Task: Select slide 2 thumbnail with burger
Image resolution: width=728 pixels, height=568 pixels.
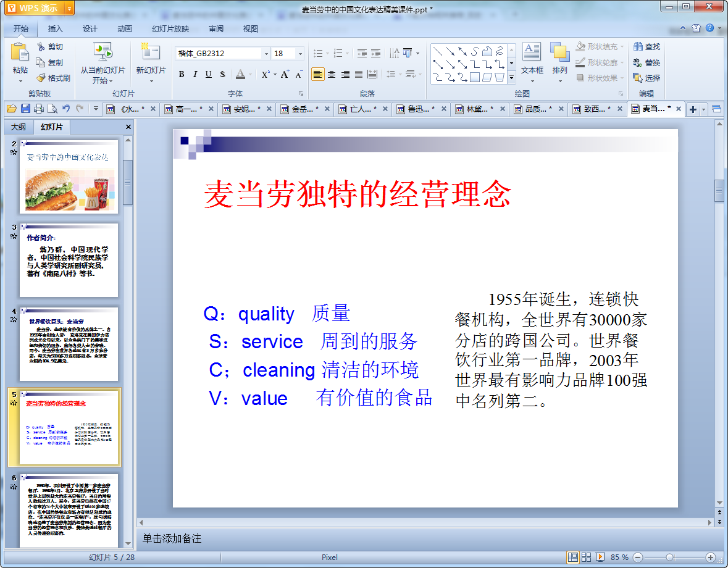Action: point(69,177)
